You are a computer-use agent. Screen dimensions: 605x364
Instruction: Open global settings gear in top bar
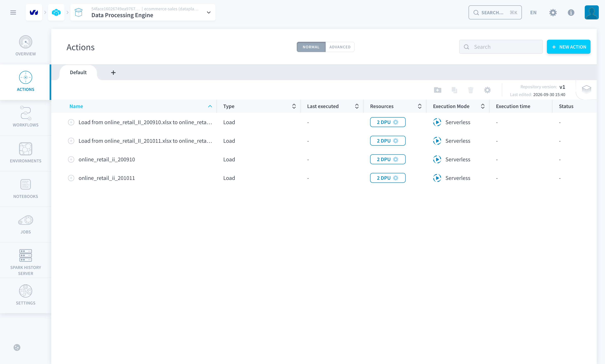click(553, 13)
